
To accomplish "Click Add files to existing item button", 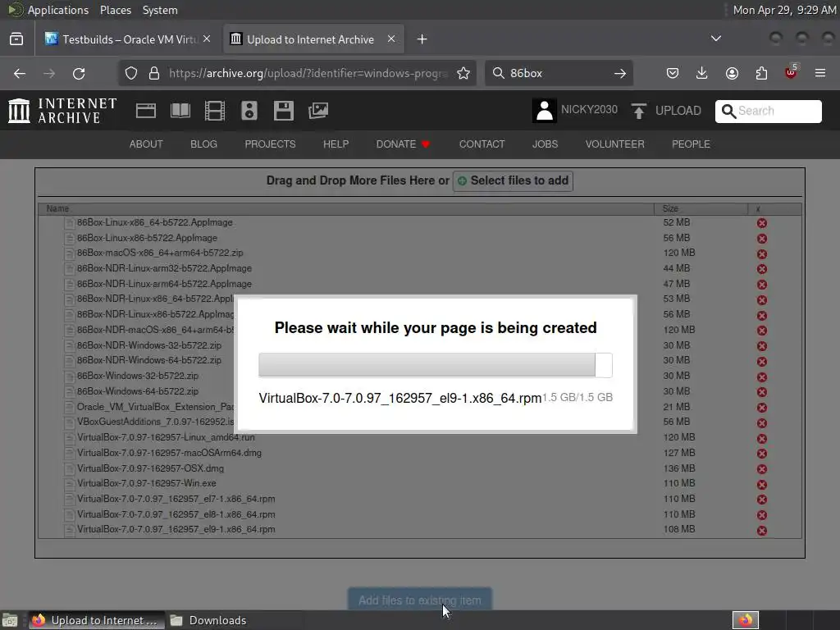I will pos(420,600).
